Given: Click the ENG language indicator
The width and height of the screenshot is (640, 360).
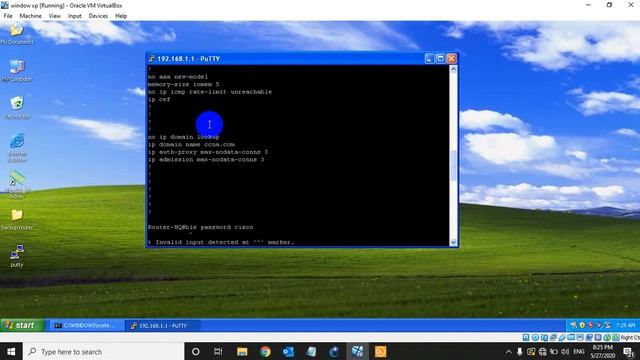Looking at the screenshot, I should pyautogui.click(x=579, y=351).
